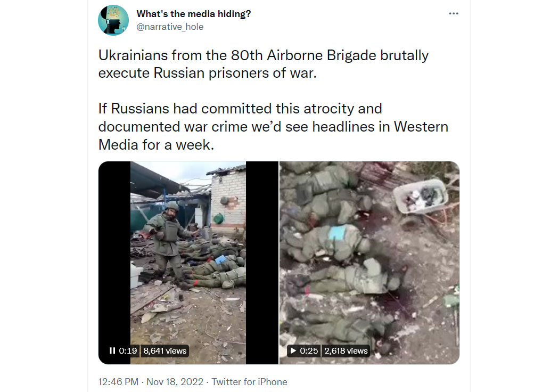The width and height of the screenshot is (559, 392).
Task: Open the three-dot more options menu
Action: 454,13
